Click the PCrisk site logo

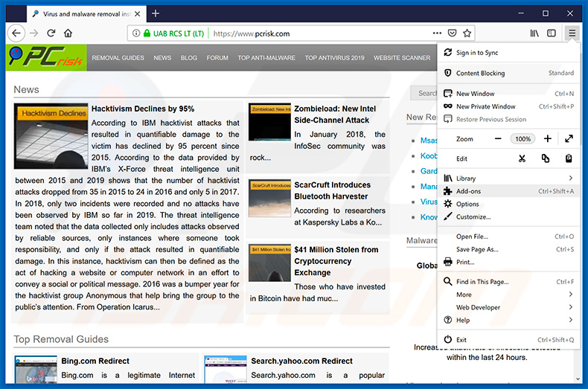(46, 57)
